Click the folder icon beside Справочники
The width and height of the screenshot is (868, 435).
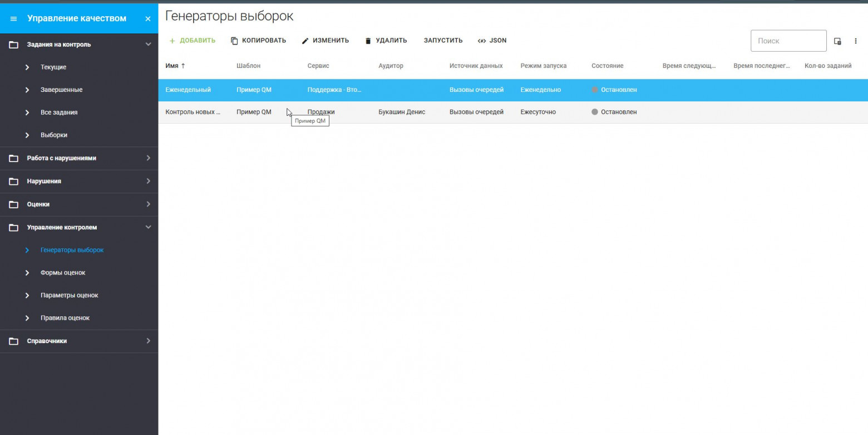coord(14,341)
